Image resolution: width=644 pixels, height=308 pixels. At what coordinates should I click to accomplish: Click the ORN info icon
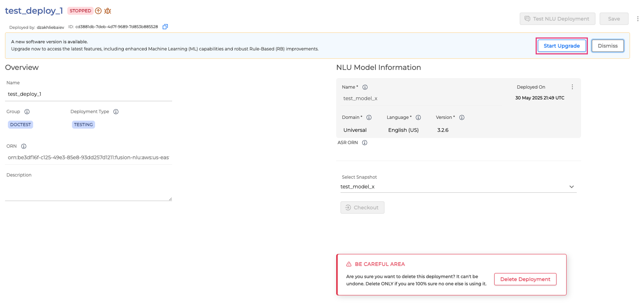point(24,146)
